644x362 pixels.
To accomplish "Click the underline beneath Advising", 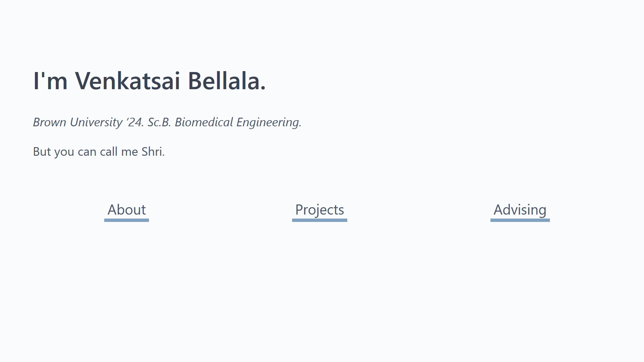I will coord(519,220).
